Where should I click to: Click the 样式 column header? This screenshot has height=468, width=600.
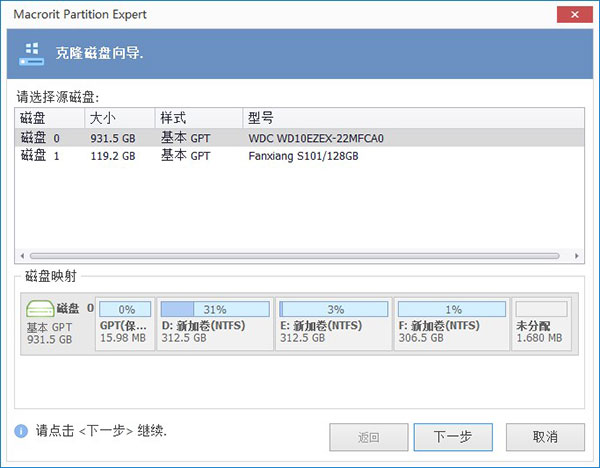(x=199, y=118)
